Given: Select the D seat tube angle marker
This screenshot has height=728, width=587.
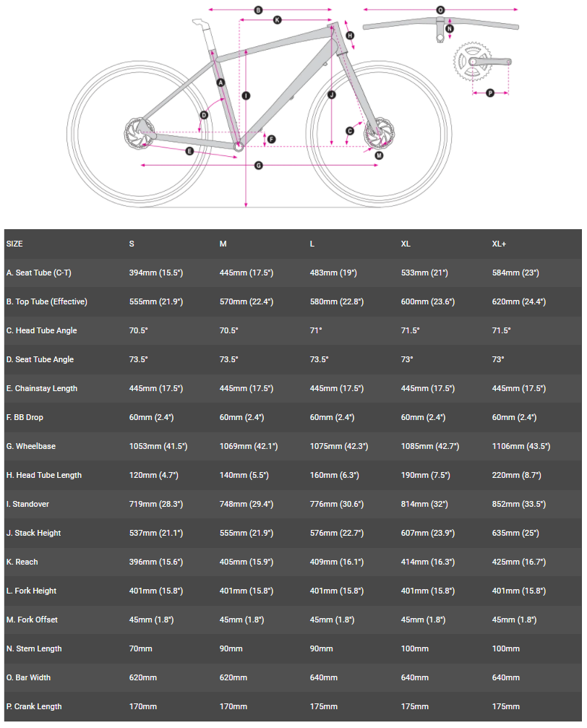Looking at the screenshot, I should click(x=204, y=115).
